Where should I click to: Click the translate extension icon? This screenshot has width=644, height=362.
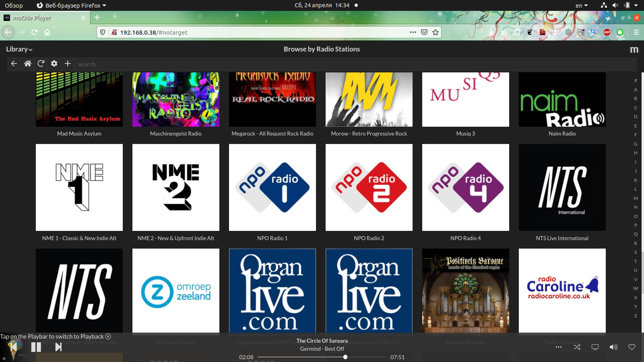pyautogui.click(x=593, y=32)
